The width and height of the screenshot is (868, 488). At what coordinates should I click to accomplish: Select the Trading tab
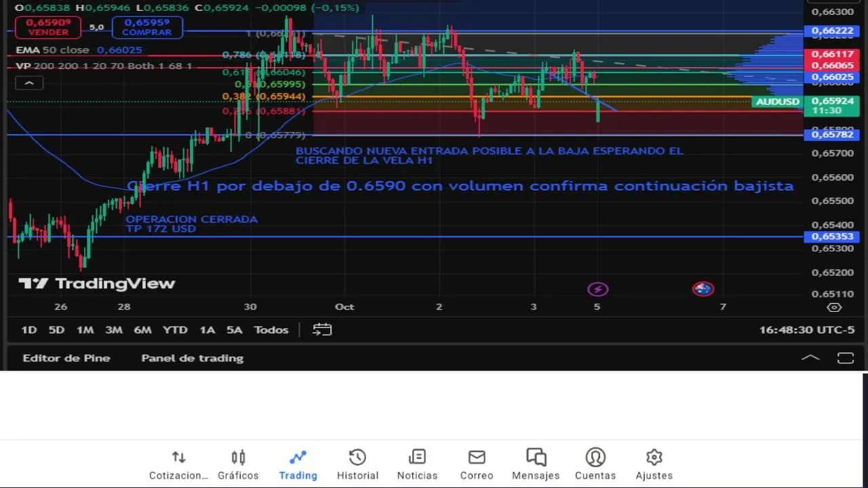(x=298, y=465)
